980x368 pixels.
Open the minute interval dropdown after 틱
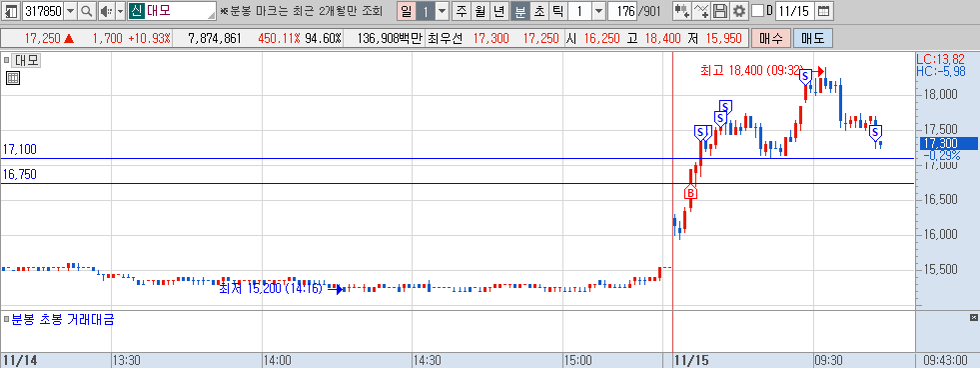(x=598, y=11)
